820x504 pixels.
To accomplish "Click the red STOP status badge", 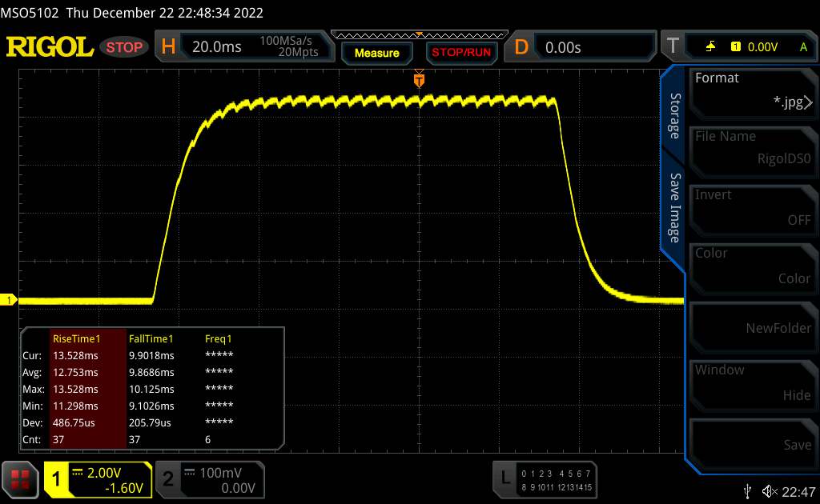I will point(124,47).
